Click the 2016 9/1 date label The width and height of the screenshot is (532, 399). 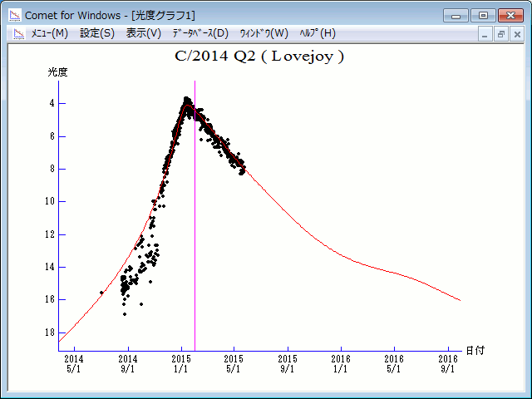point(448,364)
